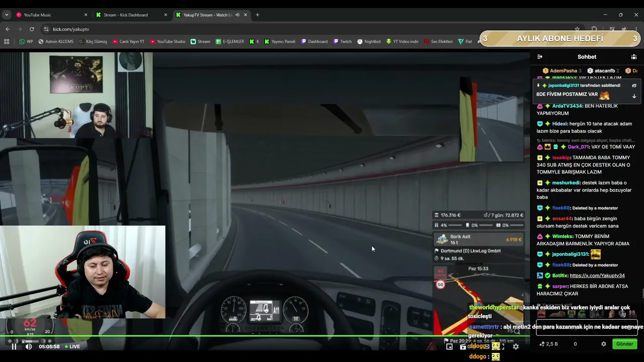
Task: Click the chat message input box
Action: 587,327
